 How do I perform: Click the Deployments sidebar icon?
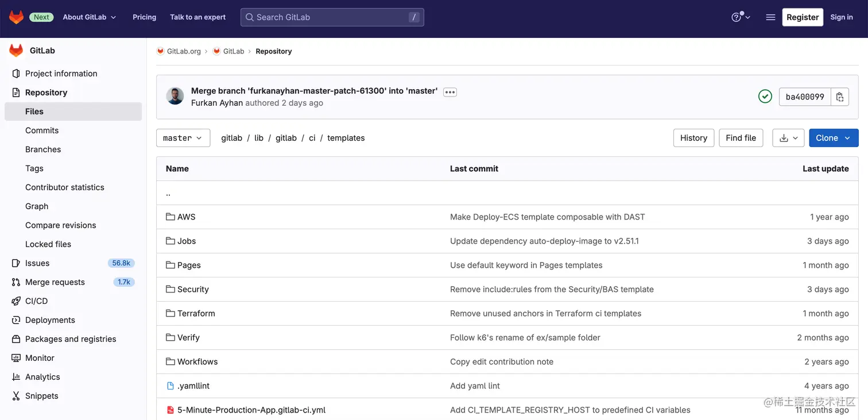click(x=16, y=320)
